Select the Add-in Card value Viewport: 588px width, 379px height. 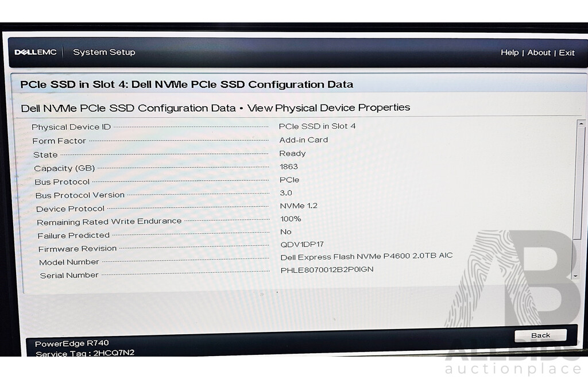click(303, 140)
